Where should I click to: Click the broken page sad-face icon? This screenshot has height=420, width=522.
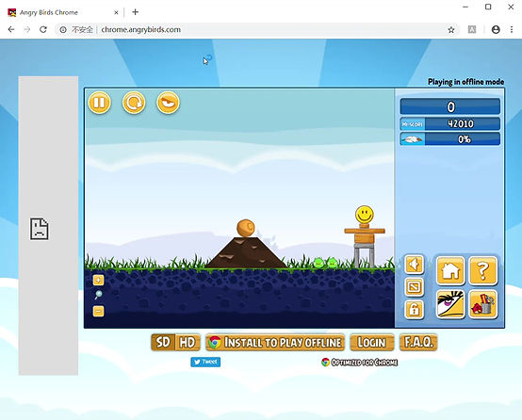click(40, 229)
